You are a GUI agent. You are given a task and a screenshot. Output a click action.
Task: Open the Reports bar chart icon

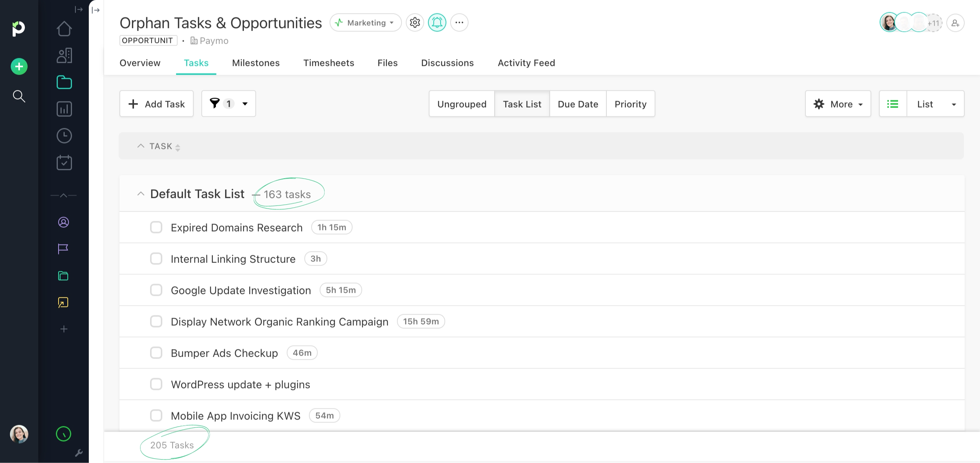point(64,109)
